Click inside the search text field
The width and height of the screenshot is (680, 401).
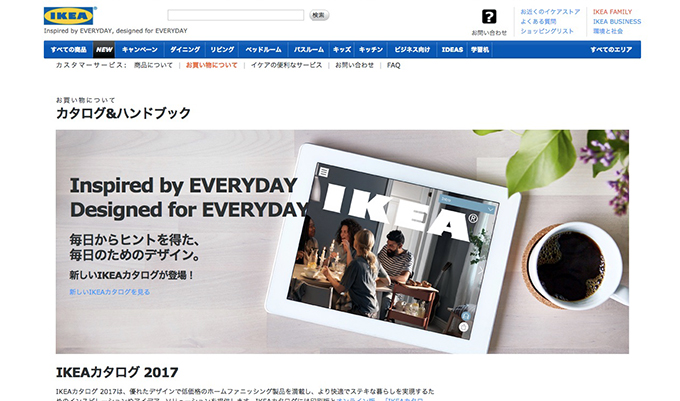235,15
